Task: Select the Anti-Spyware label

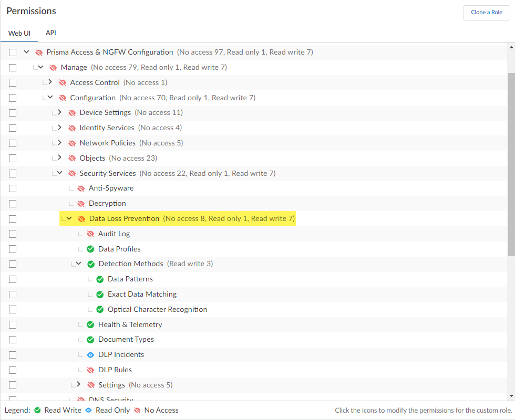Action: point(111,188)
